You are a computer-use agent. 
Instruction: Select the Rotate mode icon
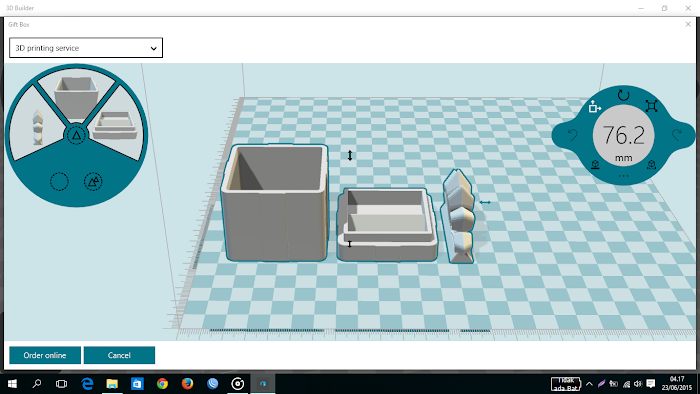pyautogui.click(x=623, y=95)
